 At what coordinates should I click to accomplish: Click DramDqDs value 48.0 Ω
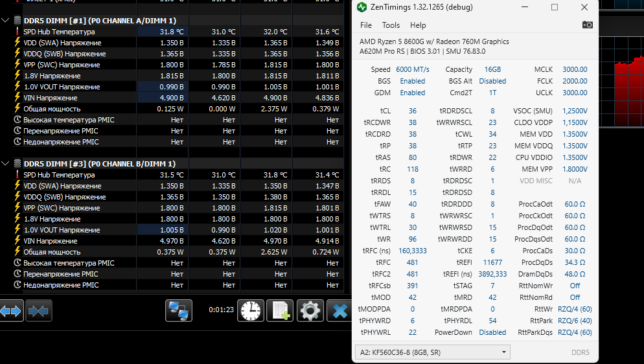(x=575, y=274)
